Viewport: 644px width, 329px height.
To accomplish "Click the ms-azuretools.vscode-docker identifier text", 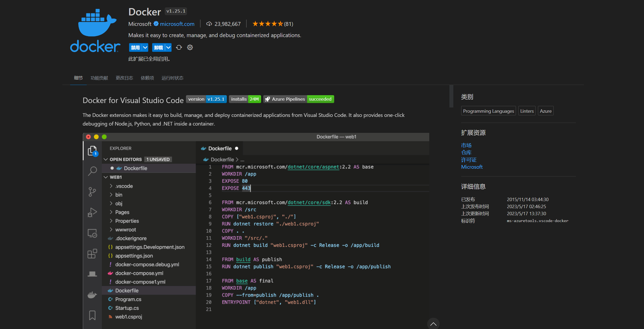I will pyautogui.click(x=538, y=221).
